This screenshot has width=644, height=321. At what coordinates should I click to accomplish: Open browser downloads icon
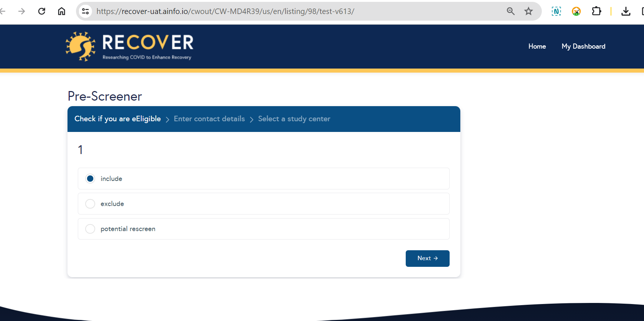pyautogui.click(x=626, y=11)
